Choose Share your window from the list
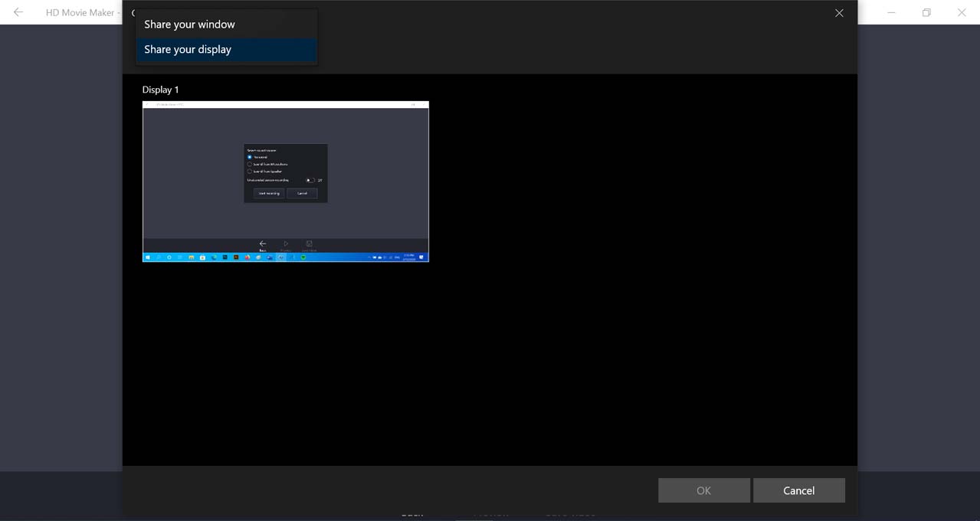The image size is (980, 521). 189,25
